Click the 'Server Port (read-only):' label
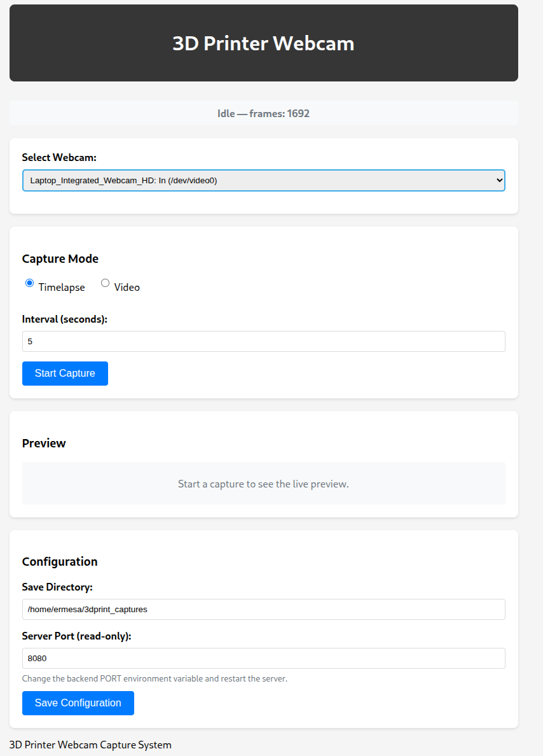543x756 pixels. 76,636
